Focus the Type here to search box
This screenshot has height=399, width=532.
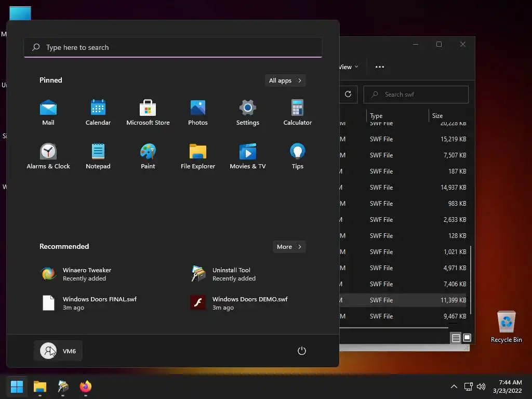173,47
